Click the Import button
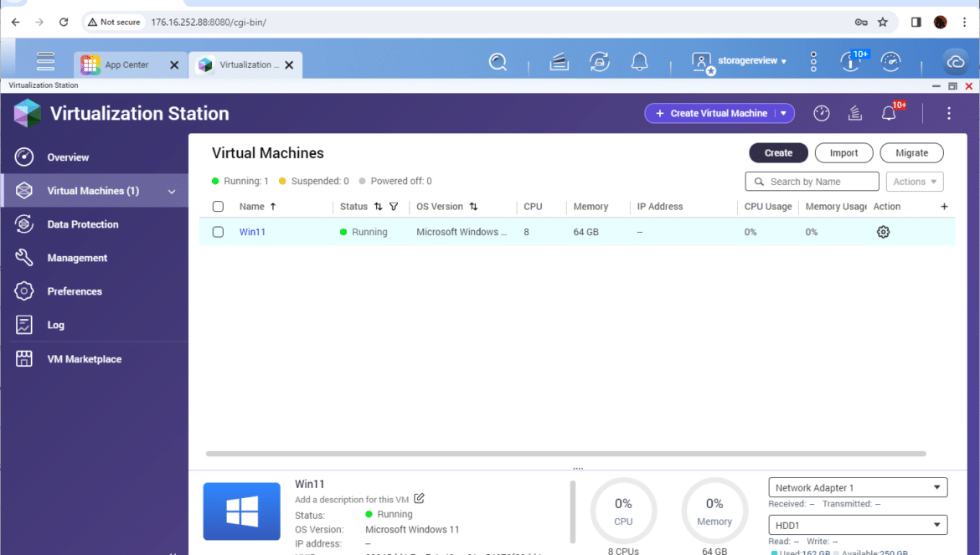The height and width of the screenshot is (555, 980). (x=843, y=153)
